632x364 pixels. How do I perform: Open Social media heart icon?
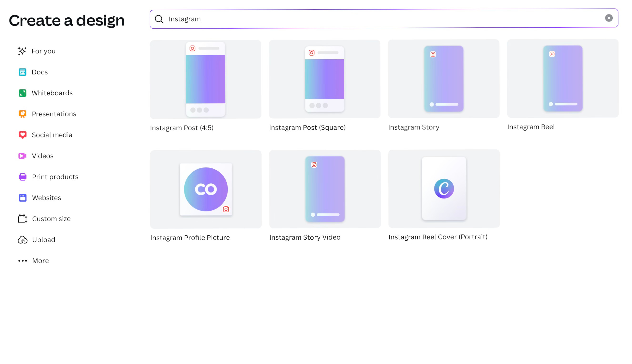click(x=22, y=135)
